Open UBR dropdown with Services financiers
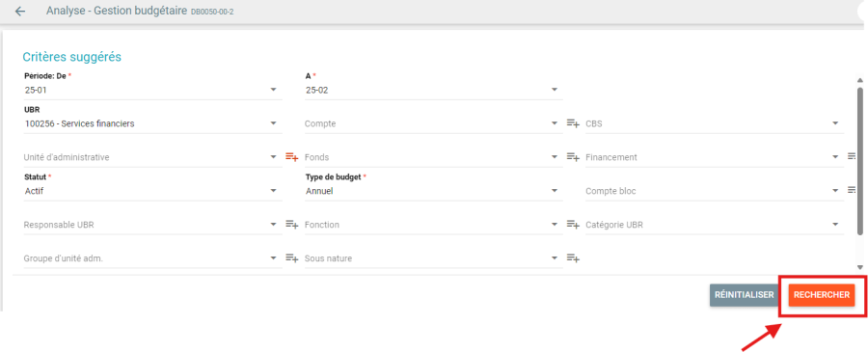 152,124
